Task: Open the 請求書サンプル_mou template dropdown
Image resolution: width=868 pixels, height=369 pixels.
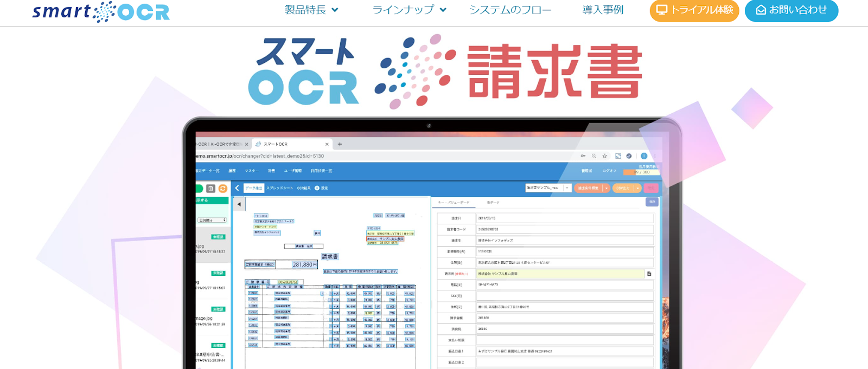Action: point(548,188)
